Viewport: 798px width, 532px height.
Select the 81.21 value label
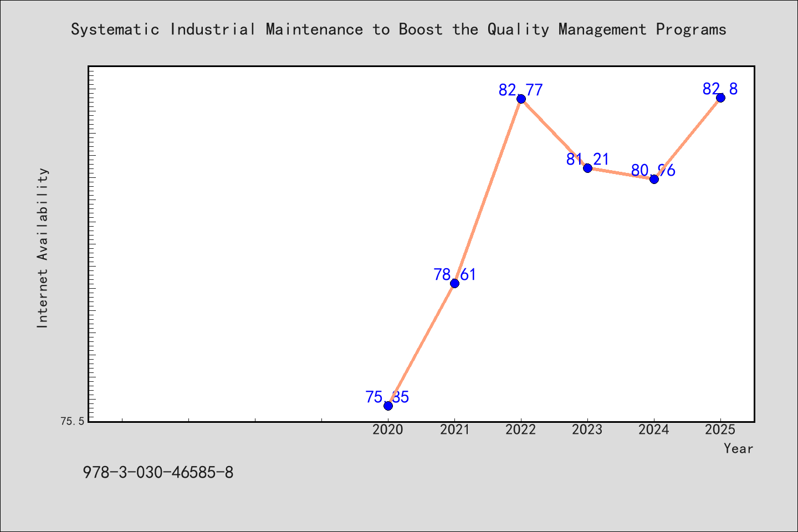click(x=588, y=159)
